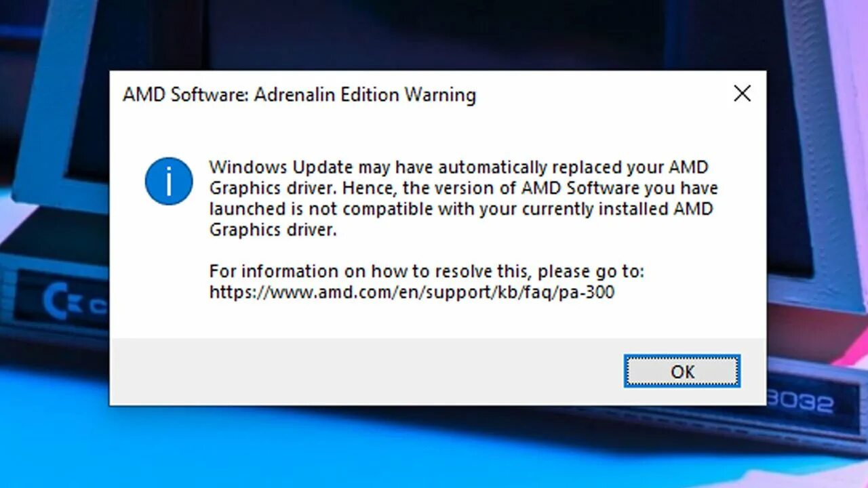Click the gray footer bar beside OK
This screenshot has height=488, width=868.
tap(366, 371)
